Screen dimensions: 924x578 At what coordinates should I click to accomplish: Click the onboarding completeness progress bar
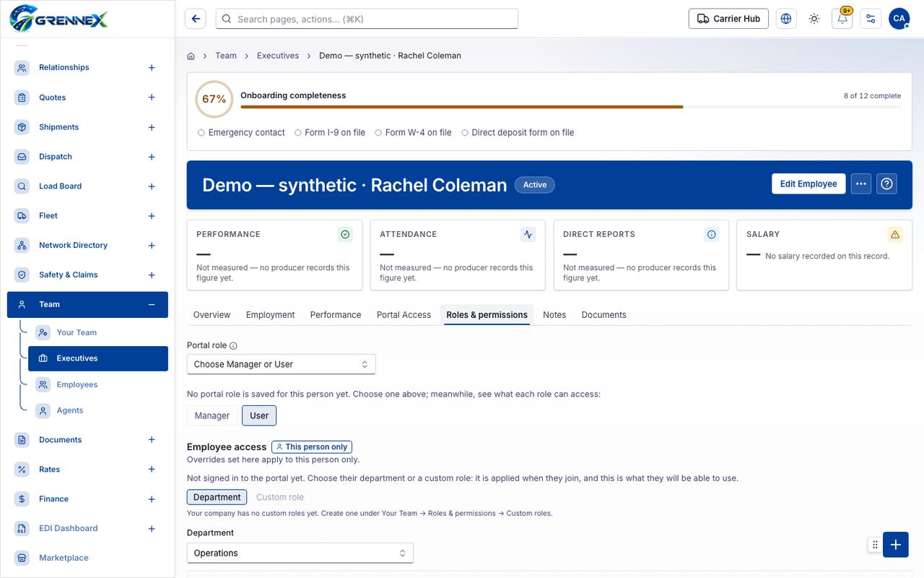click(x=570, y=107)
